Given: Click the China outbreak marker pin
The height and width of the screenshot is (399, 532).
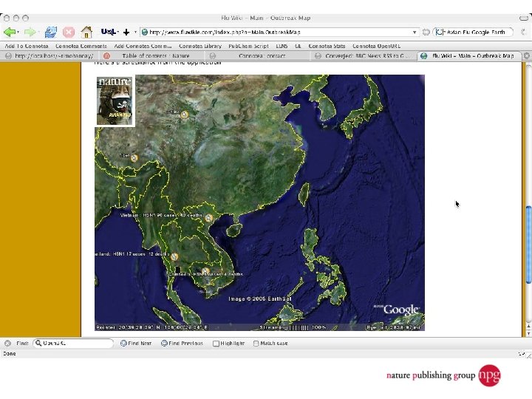Looking at the screenshot, I should click(x=184, y=115).
